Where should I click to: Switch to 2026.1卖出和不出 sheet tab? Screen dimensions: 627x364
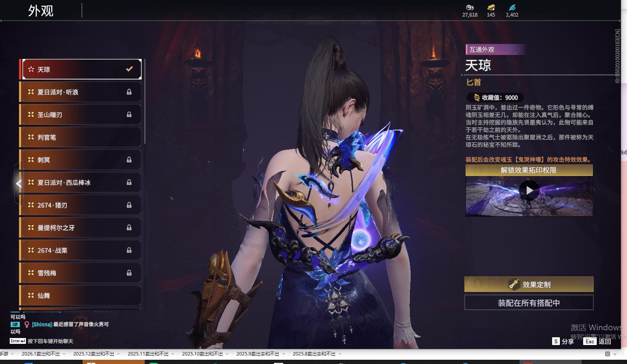click(x=41, y=354)
